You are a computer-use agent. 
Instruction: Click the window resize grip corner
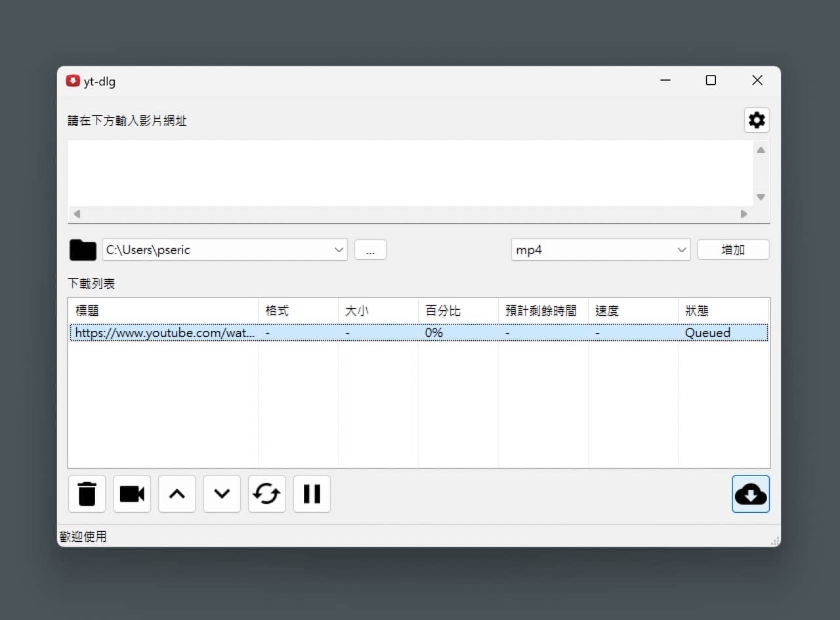tap(775, 541)
